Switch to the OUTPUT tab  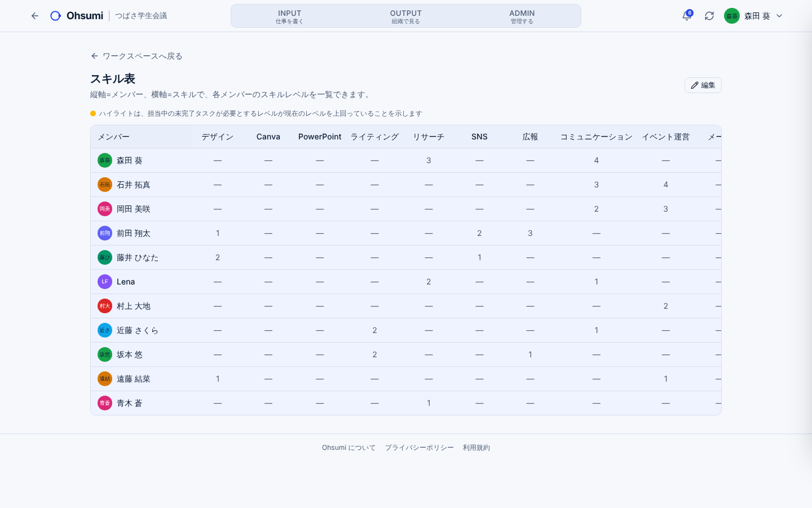pos(406,16)
